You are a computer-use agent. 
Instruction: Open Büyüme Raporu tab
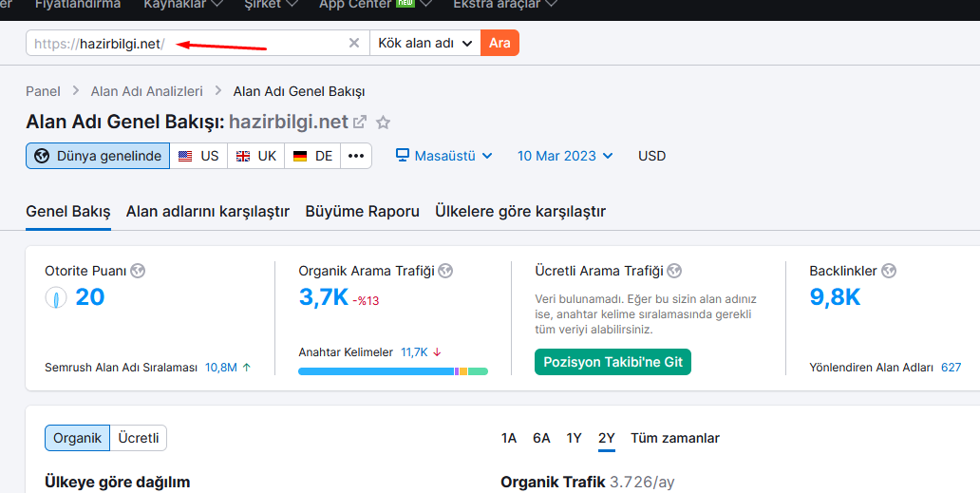coord(362,212)
